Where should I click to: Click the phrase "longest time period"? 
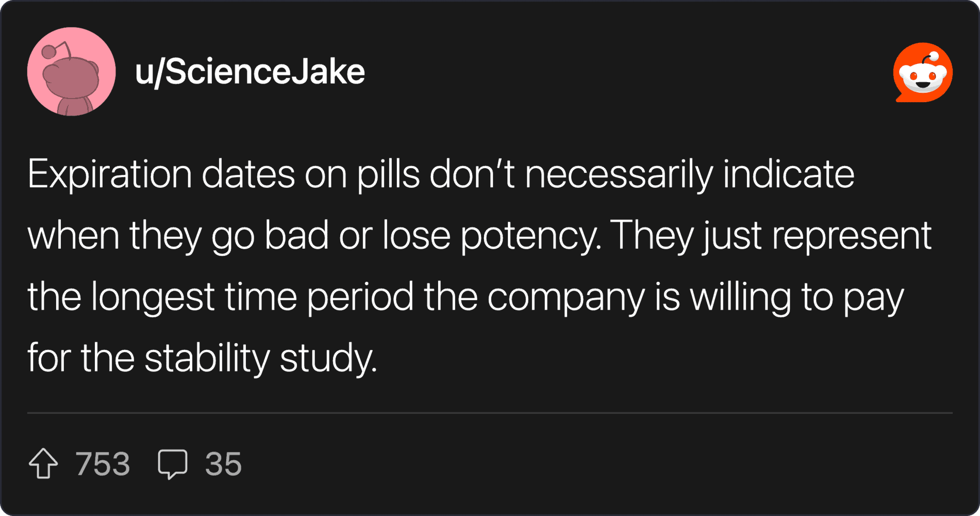[x=252, y=297]
